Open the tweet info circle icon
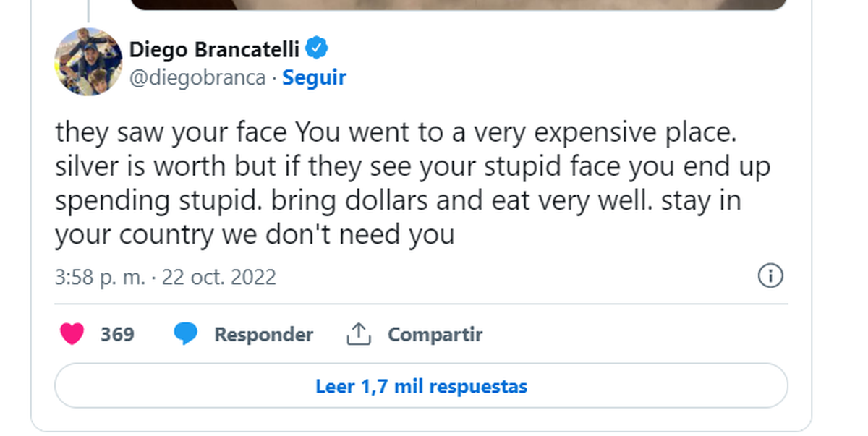868x436 pixels. point(770,276)
